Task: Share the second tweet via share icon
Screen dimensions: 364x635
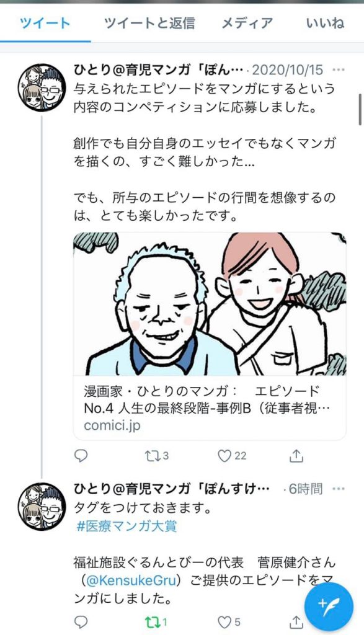Action: coord(296,621)
